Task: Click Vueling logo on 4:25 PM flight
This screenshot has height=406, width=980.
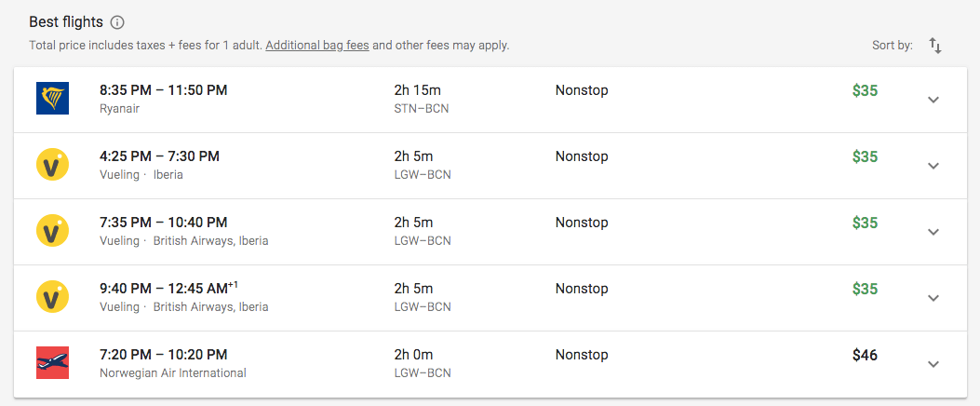Action: click(52, 165)
